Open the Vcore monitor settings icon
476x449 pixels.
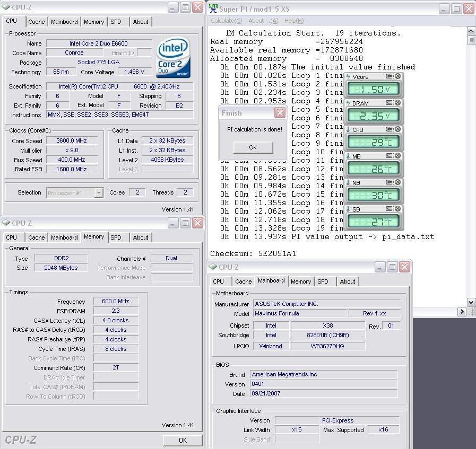[390, 76]
